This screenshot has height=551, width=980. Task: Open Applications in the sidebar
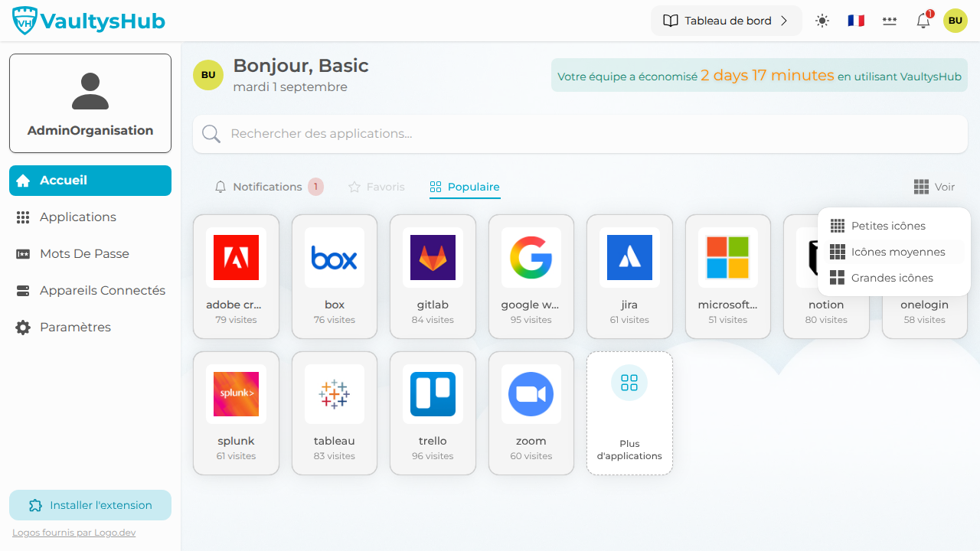[x=90, y=217]
